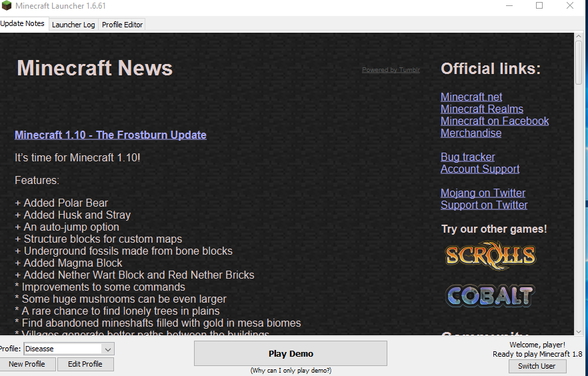Image resolution: width=588 pixels, height=376 pixels.
Task: Switch to the Update Notes tab
Action: tap(23, 23)
